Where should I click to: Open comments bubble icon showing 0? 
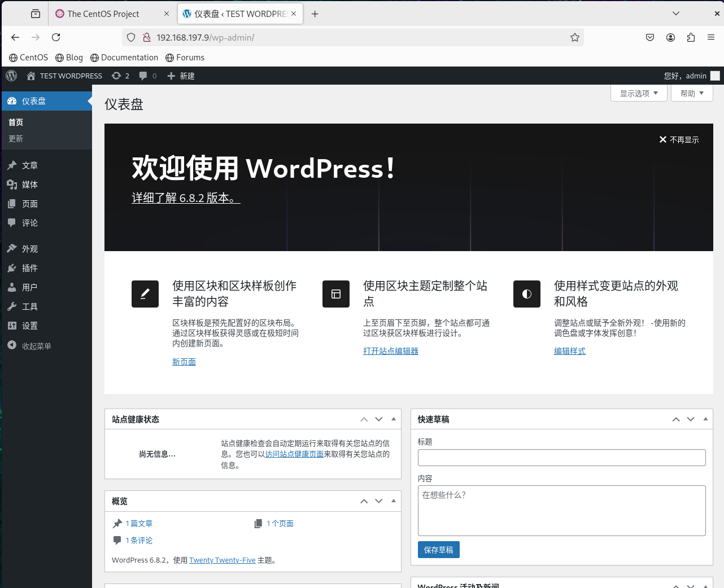148,76
